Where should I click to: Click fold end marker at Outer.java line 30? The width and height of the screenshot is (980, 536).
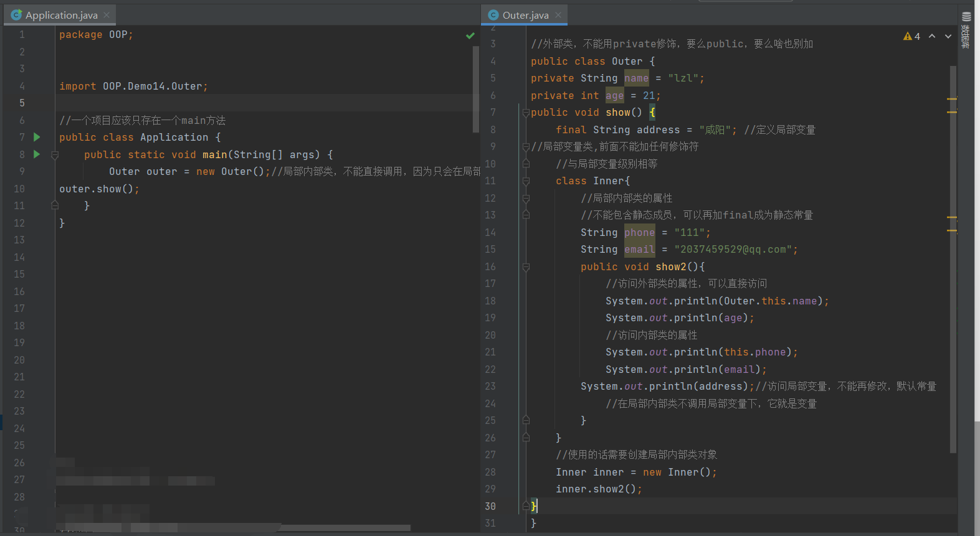point(526,506)
